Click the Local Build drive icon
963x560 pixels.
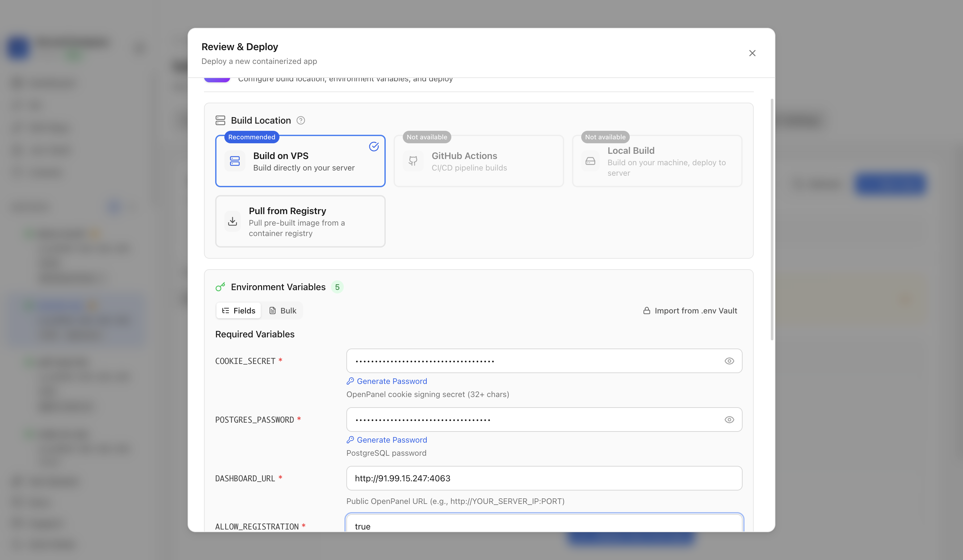tap(590, 161)
